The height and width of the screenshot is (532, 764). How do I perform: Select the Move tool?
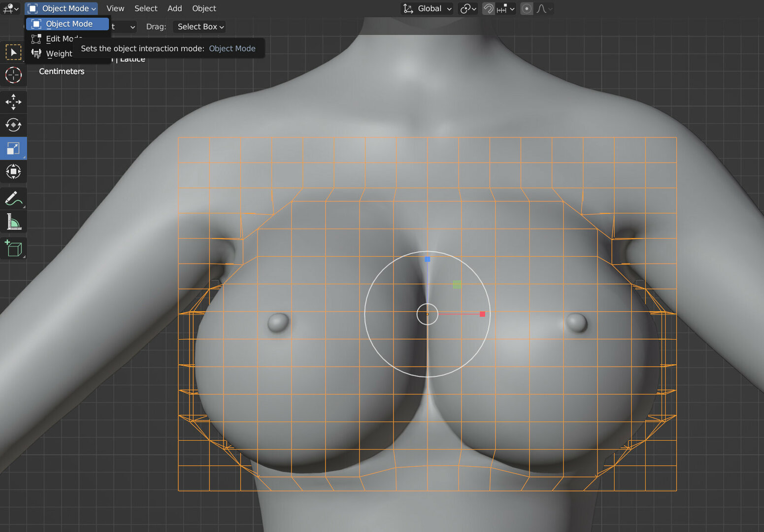13,101
